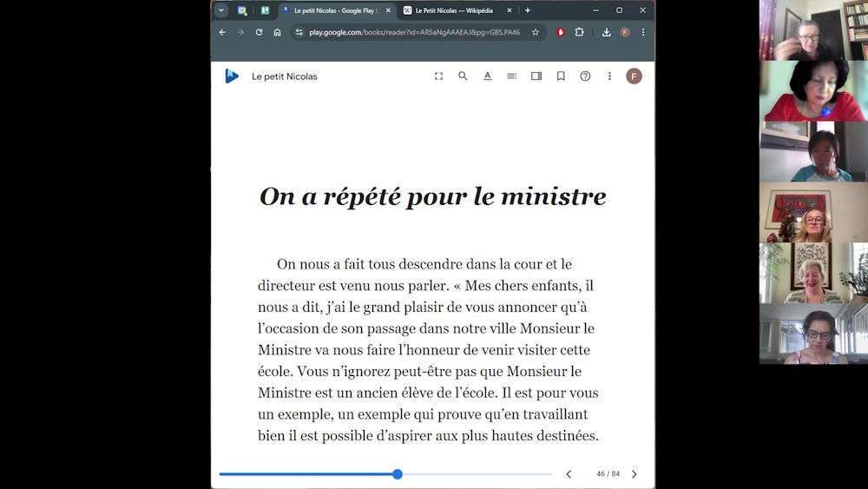
Task: Bookmark page with star icon
Action: [536, 32]
